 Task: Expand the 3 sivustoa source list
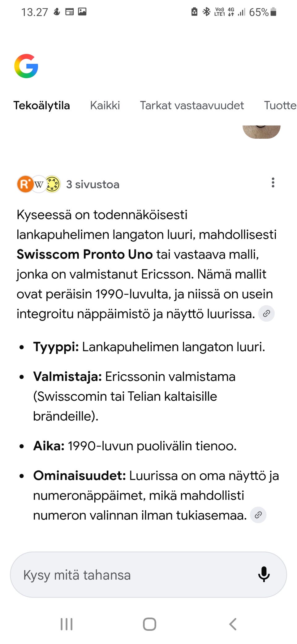click(x=93, y=184)
